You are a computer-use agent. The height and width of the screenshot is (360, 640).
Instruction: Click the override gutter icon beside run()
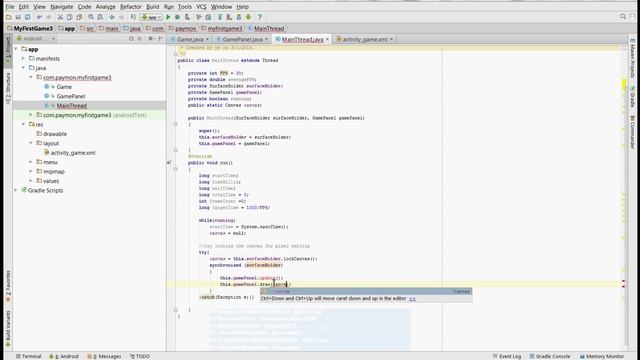pos(169,162)
